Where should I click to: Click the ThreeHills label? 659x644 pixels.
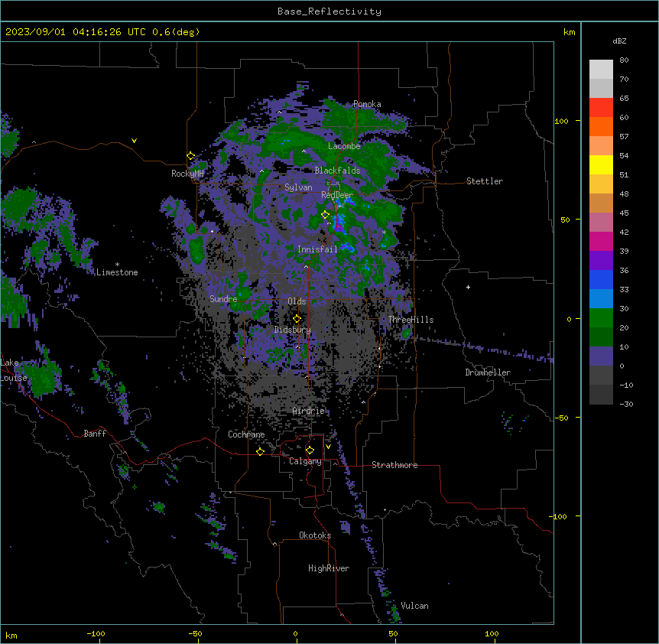pyautogui.click(x=411, y=320)
